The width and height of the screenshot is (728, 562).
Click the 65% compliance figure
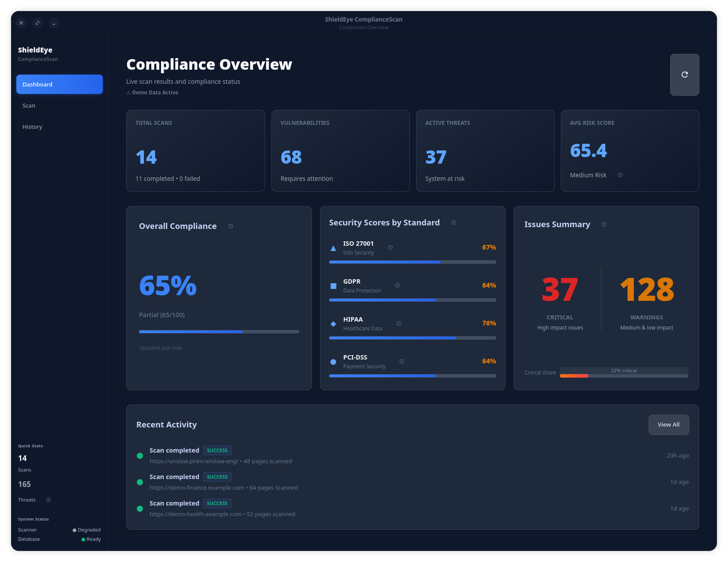coord(168,285)
